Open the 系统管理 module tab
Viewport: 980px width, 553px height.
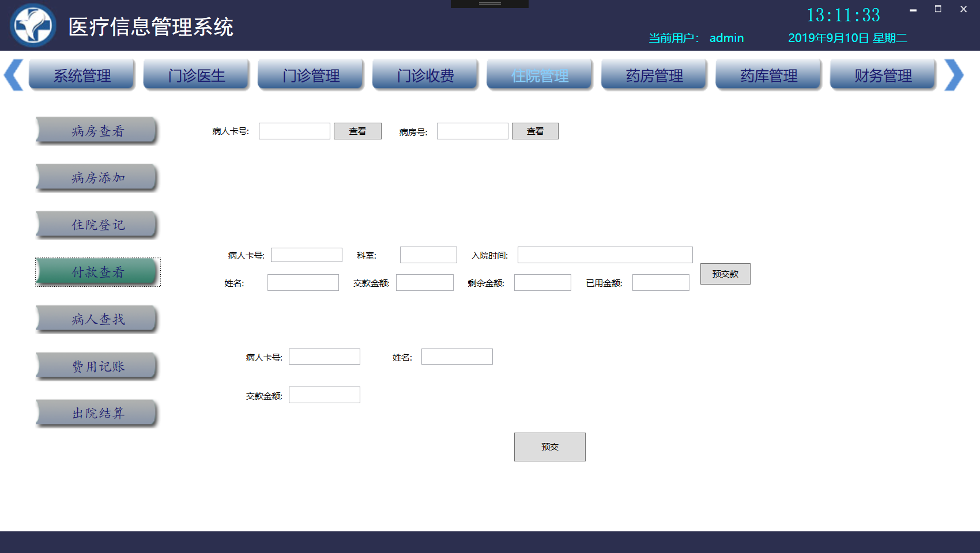click(82, 75)
